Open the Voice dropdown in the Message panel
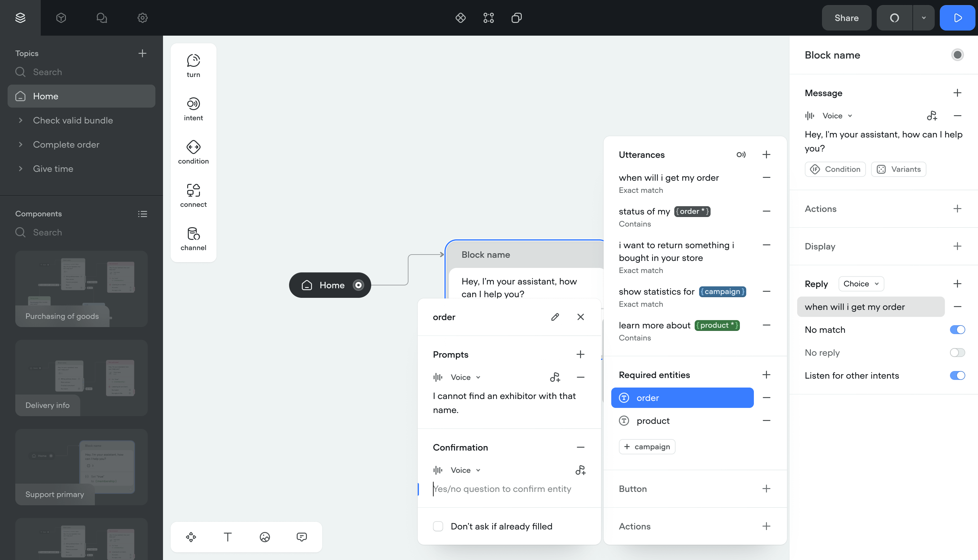 (x=838, y=115)
